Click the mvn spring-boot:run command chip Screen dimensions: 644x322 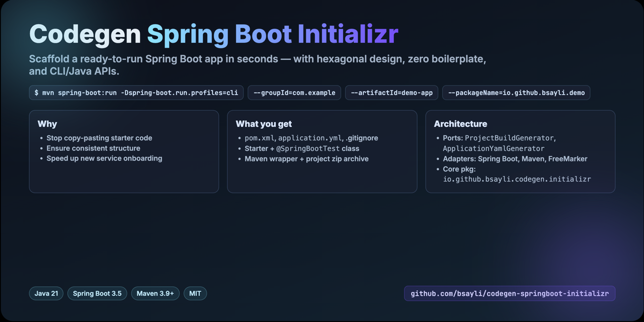pyautogui.click(x=136, y=93)
